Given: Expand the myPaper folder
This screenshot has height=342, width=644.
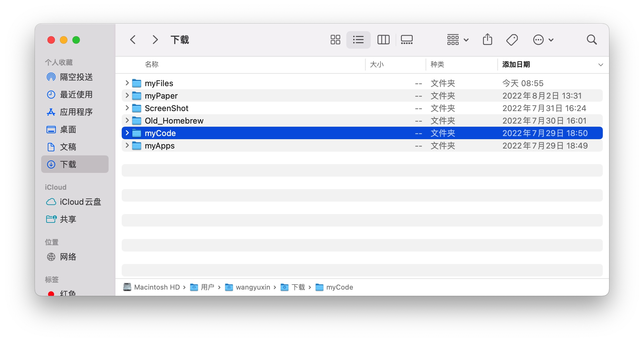Looking at the screenshot, I should [127, 95].
